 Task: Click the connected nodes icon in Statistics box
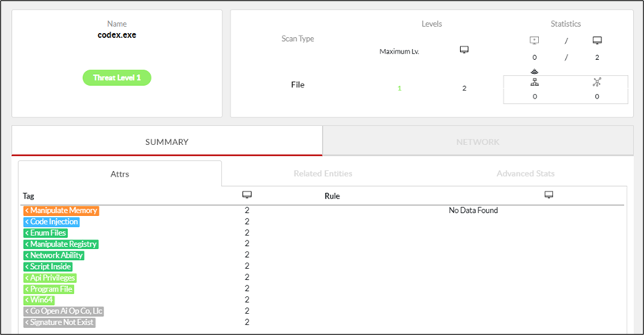(597, 82)
